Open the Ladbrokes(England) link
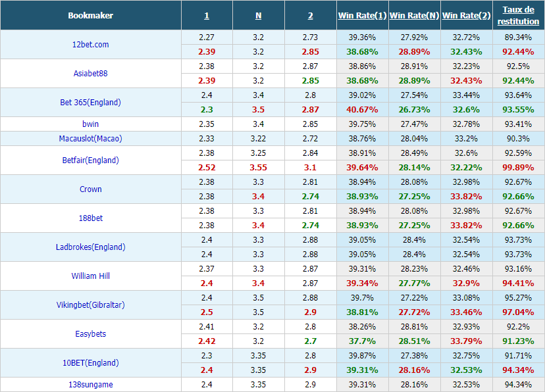 [90, 247]
